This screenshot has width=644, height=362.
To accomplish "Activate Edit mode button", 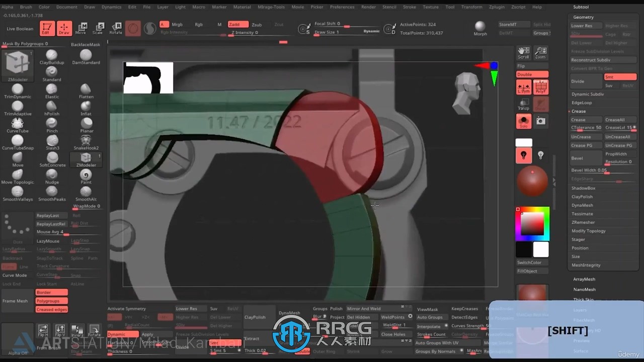I will pos(48,29).
